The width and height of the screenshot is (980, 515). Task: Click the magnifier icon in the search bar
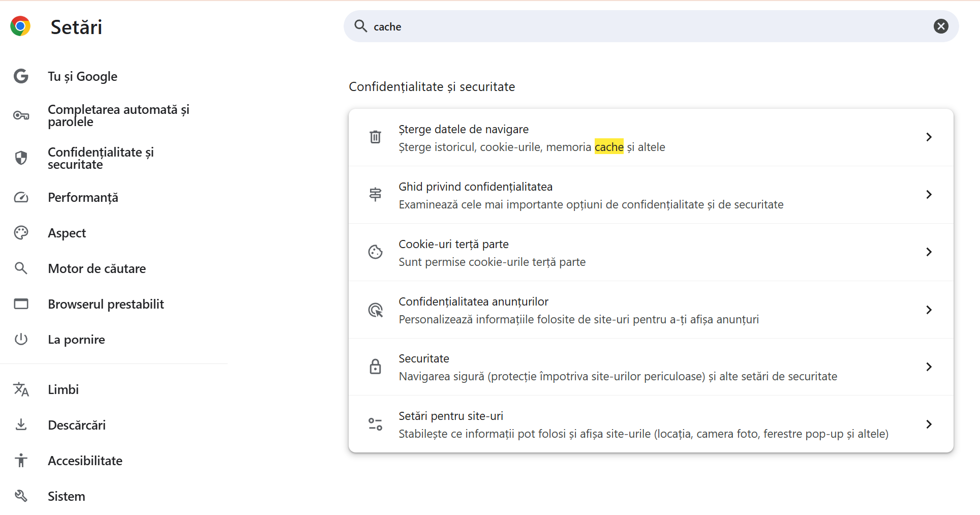360,26
